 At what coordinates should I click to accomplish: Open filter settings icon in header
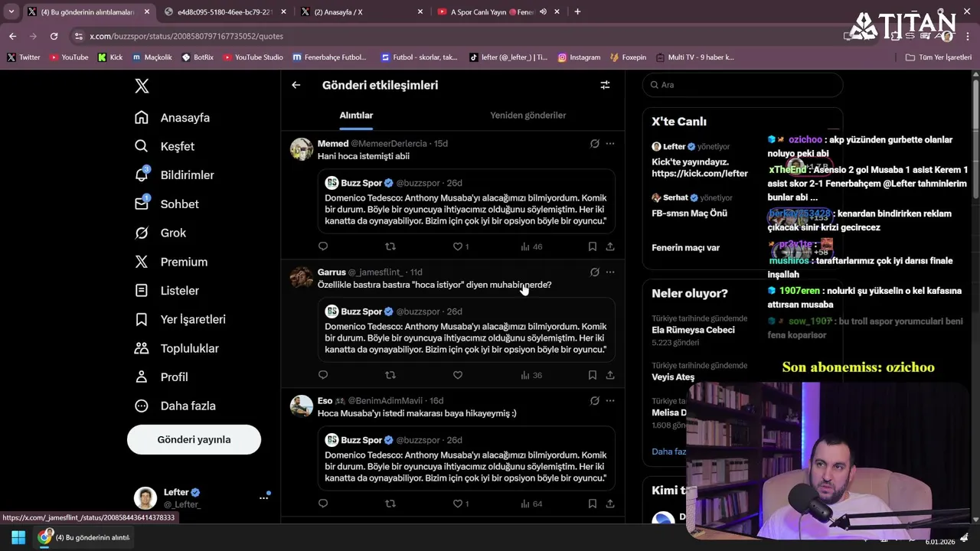tap(605, 85)
